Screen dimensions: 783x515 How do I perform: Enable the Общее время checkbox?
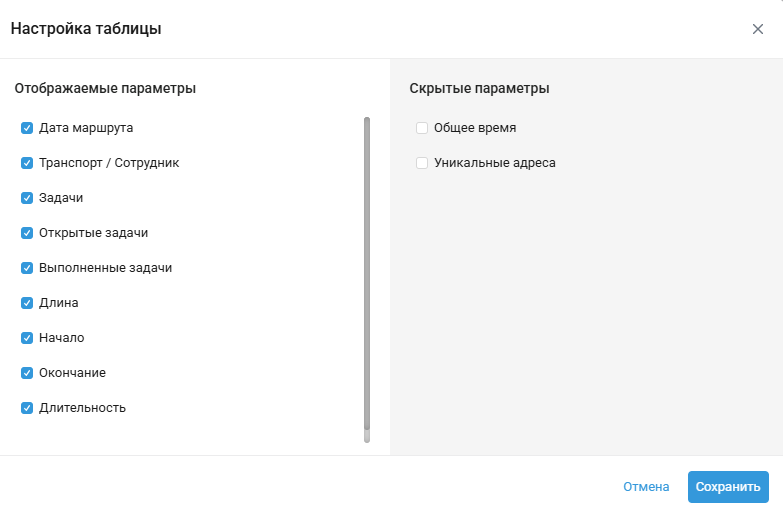coord(422,128)
